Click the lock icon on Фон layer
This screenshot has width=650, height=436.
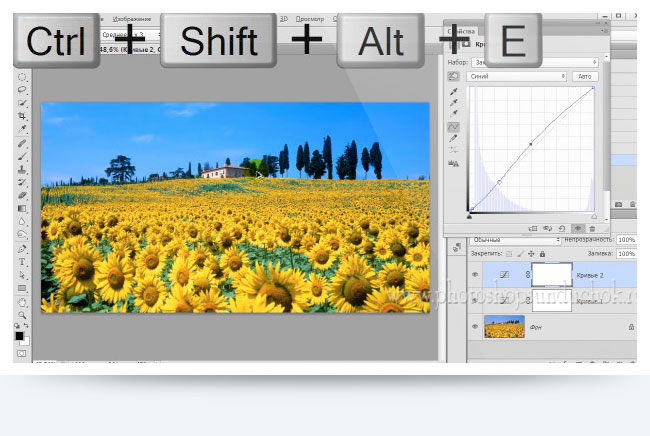pos(631,327)
